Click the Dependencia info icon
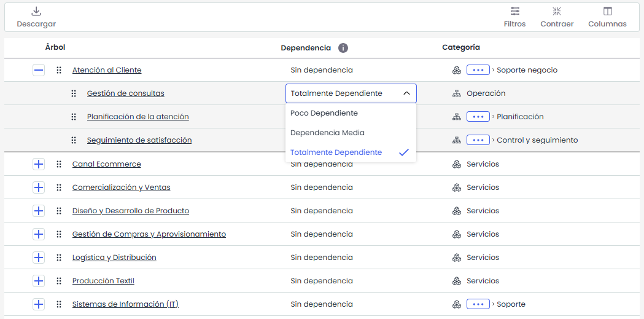The image size is (644, 319). (343, 48)
